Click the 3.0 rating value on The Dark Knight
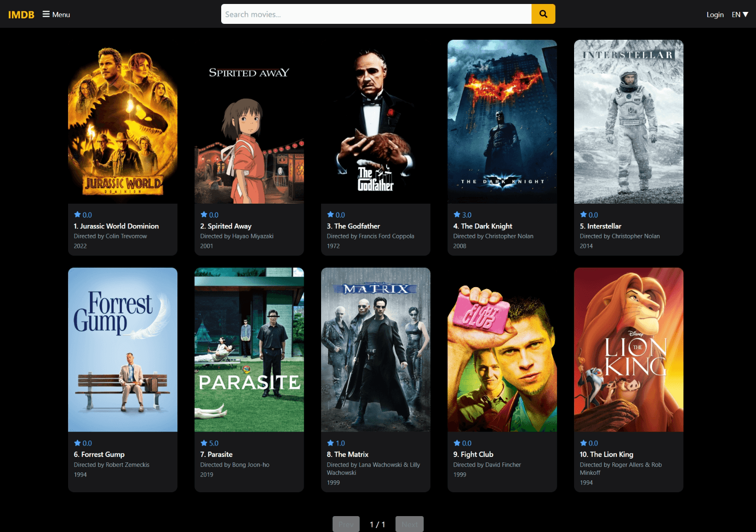Image resolution: width=756 pixels, height=532 pixels. tap(467, 215)
